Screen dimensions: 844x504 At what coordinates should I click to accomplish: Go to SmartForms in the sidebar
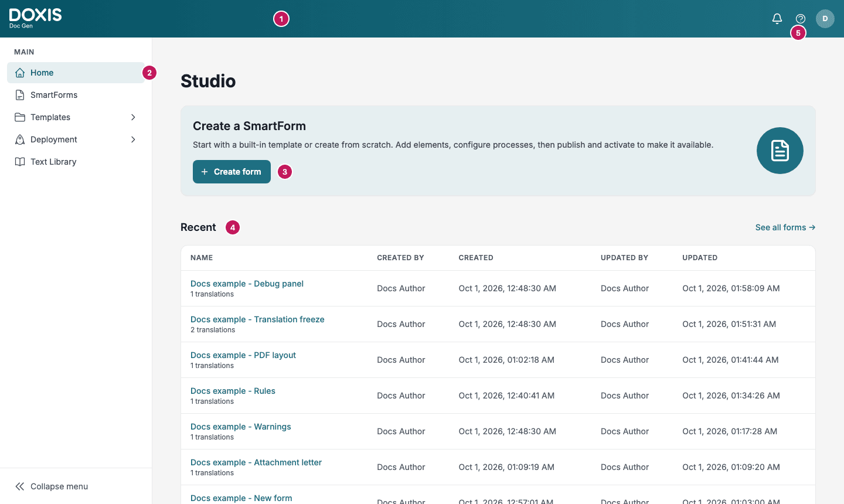click(76, 95)
